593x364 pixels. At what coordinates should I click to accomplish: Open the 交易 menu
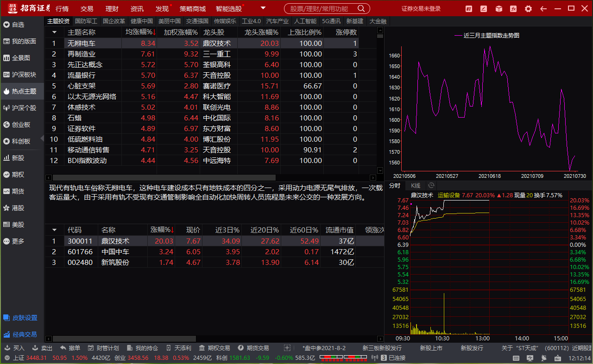[x=87, y=9]
